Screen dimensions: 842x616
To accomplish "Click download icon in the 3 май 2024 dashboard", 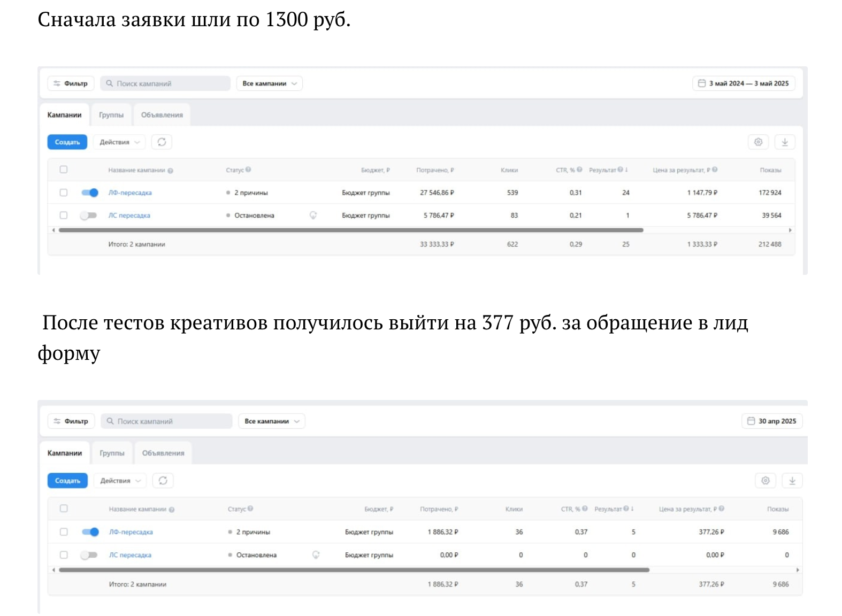I will tap(785, 142).
